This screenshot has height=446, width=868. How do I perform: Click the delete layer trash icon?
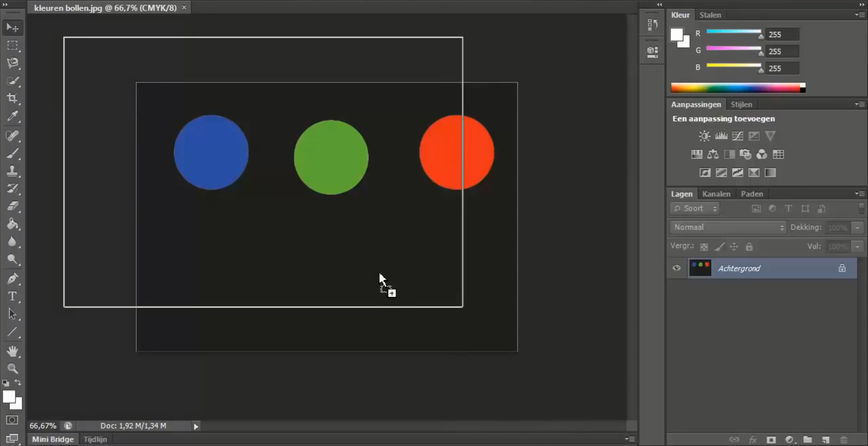pos(844,440)
